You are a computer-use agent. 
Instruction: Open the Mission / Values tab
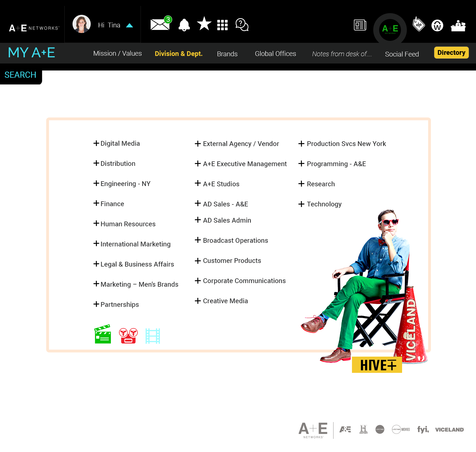(x=118, y=53)
